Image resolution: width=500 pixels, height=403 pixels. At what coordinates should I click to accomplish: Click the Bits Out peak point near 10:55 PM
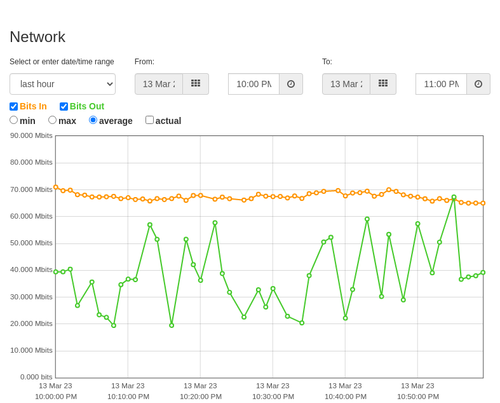pos(454,197)
